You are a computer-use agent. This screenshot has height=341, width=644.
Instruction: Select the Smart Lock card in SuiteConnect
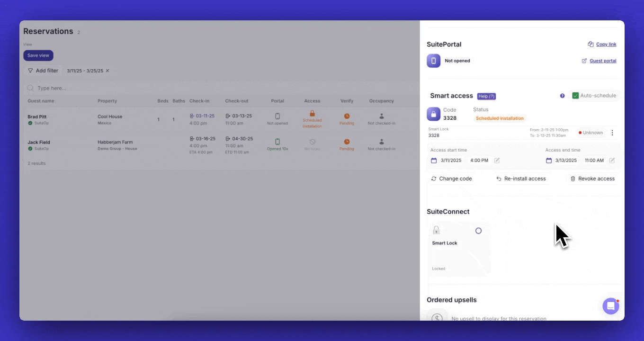459,250
